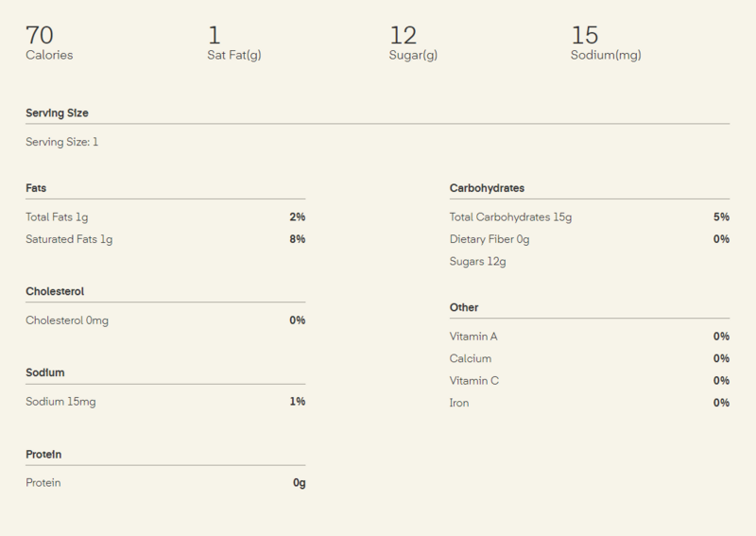
Task: Select the Carbohydrates section heading
Action: [x=487, y=188]
